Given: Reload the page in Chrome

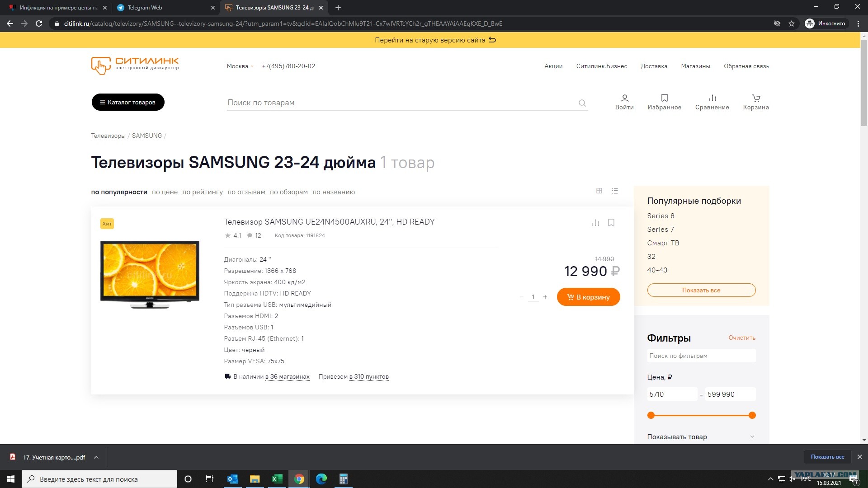Looking at the screenshot, I should coord(39,23).
